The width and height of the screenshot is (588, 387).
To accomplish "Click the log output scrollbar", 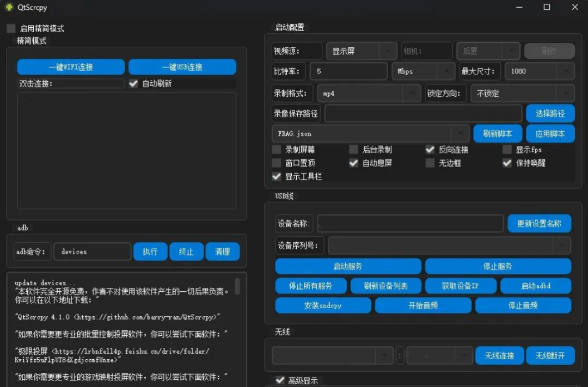I will pos(237,286).
